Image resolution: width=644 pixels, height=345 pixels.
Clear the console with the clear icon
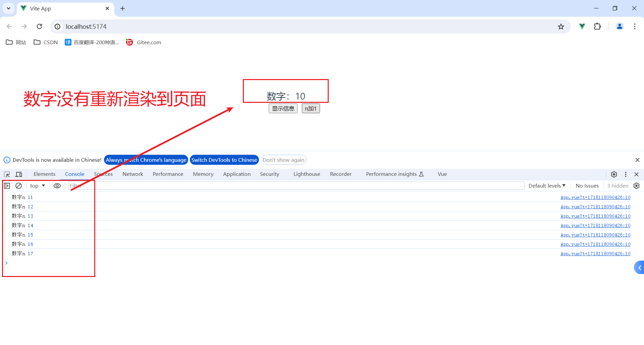[x=19, y=186]
